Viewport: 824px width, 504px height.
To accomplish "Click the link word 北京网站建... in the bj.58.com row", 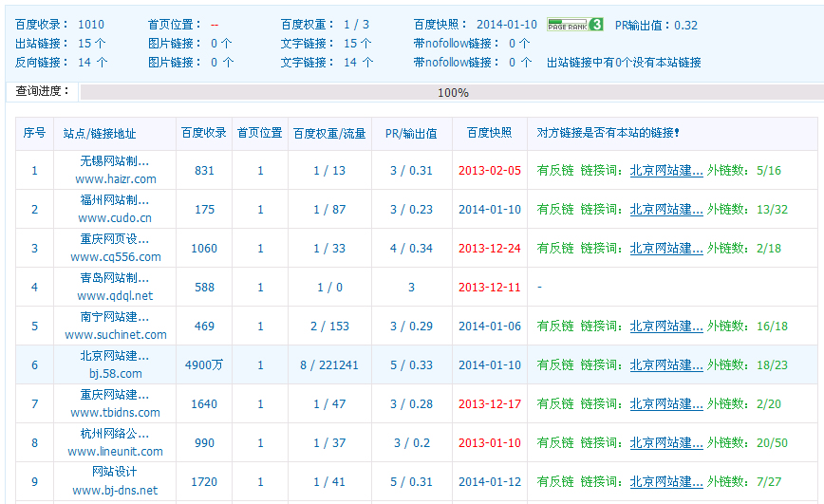I will coord(666,364).
